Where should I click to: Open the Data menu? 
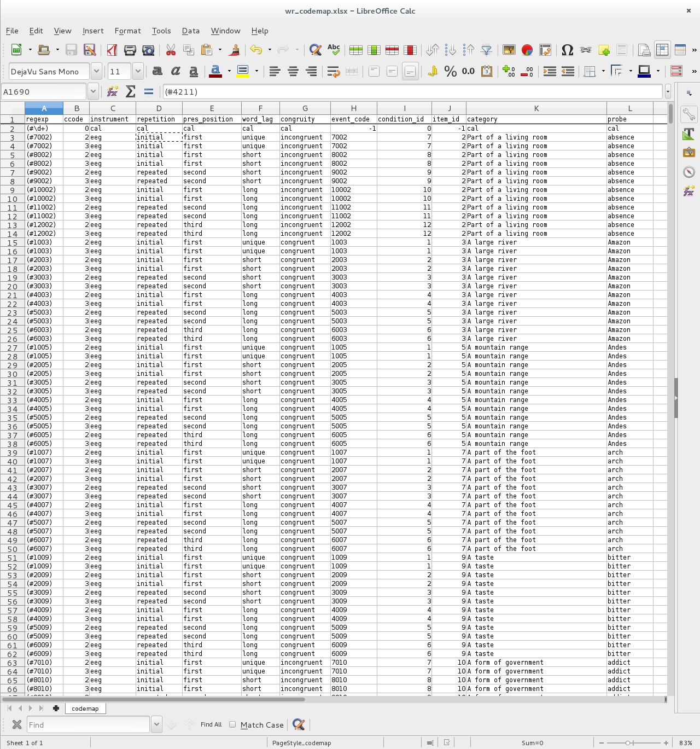tap(191, 31)
